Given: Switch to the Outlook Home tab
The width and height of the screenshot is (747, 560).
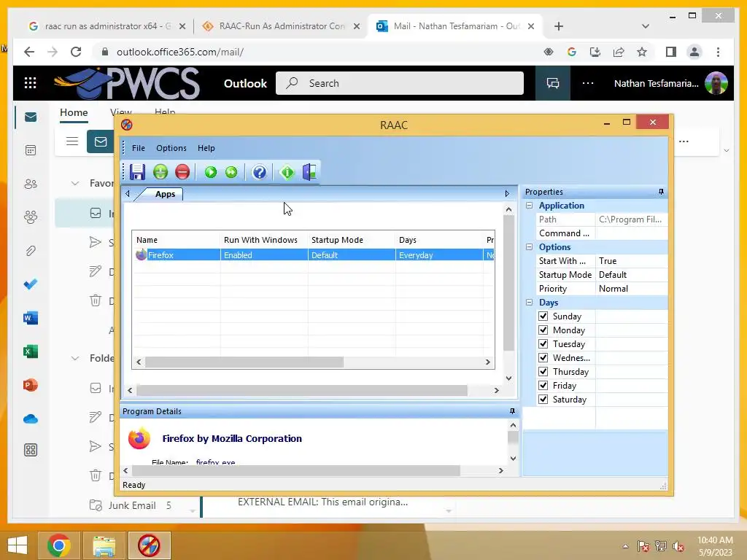Looking at the screenshot, I should point(74,113).
